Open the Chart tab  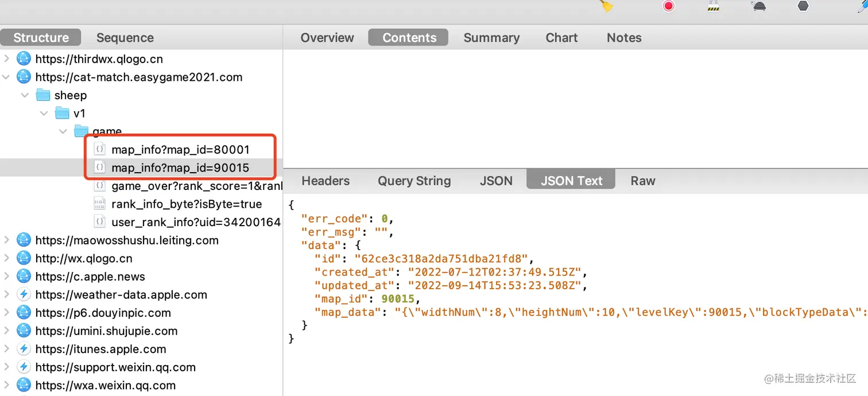[561, 38]
